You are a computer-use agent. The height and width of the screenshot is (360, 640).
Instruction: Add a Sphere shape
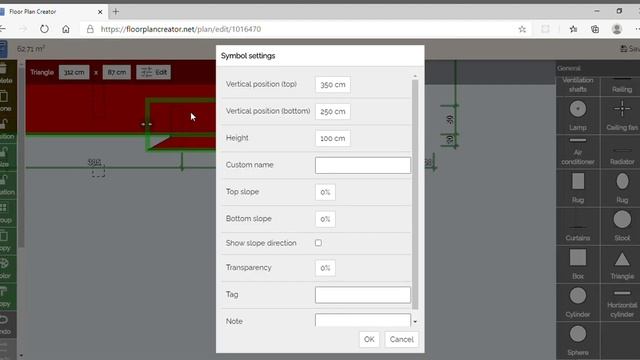(578, 341)
